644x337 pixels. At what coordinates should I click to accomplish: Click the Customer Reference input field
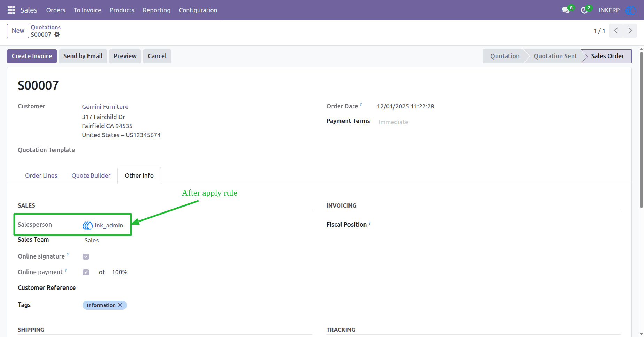point(197,288)
